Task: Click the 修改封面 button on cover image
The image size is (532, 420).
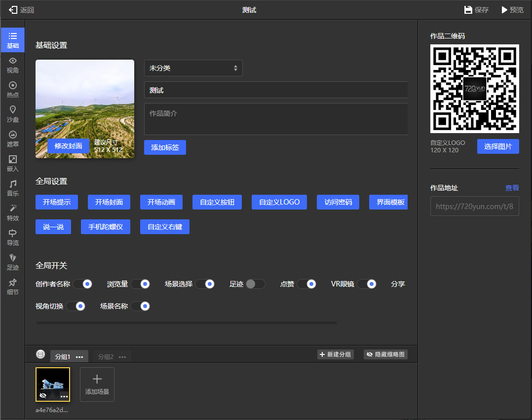Action: [69, 146]
